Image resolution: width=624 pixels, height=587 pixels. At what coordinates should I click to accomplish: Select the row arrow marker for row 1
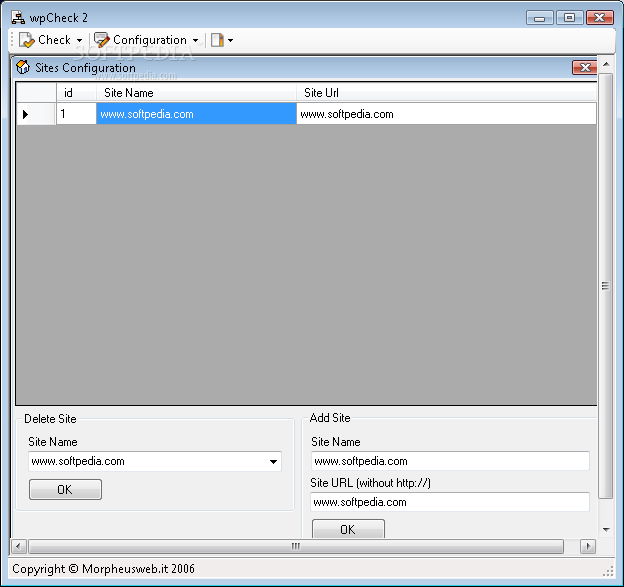(36, 114)
